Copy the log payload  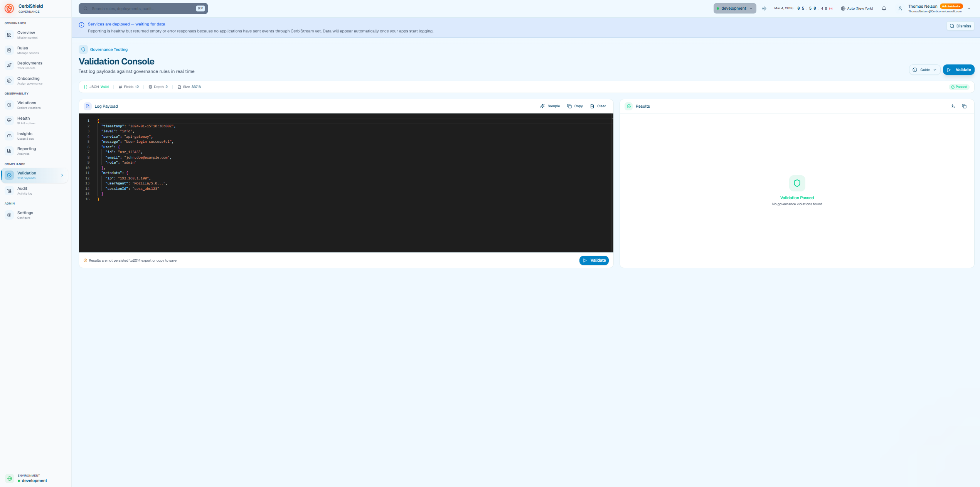pos(575,106)
